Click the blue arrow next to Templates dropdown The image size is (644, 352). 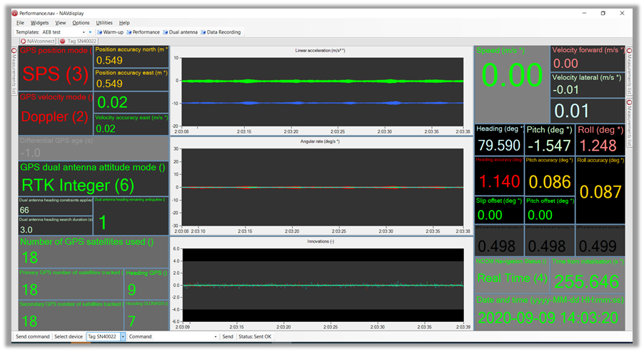91,32
